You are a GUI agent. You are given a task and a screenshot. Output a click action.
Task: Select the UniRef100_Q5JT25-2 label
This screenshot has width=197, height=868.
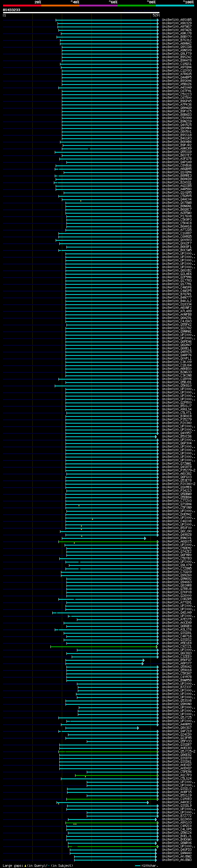pos(179,751)
